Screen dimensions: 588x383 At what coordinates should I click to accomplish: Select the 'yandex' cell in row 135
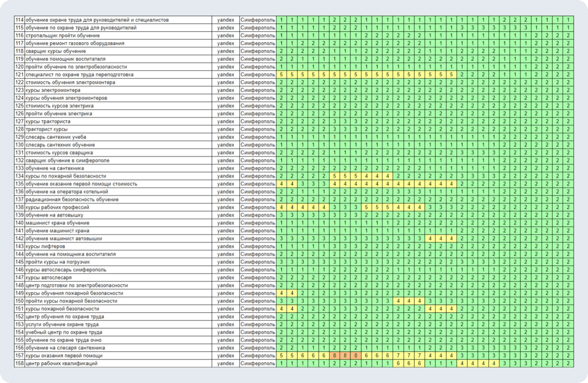(226, 184)
